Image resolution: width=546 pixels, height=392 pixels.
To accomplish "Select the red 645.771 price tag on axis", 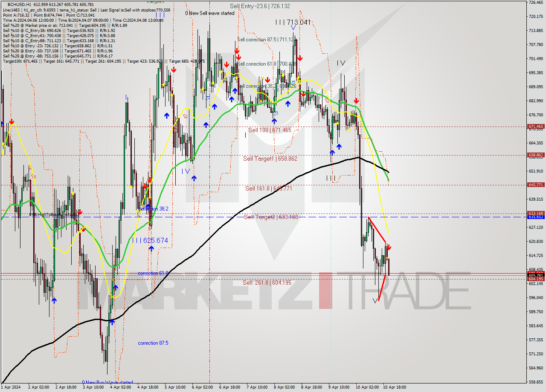I will (536, 185).
